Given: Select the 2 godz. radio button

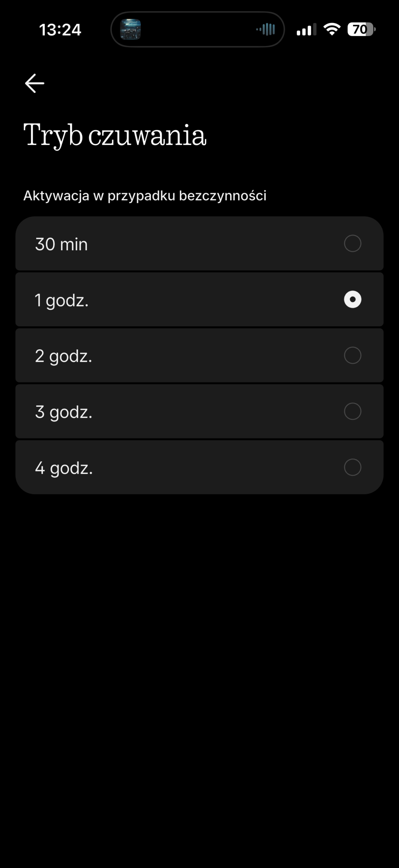Looking at the screenshot, I should point(352,355).
